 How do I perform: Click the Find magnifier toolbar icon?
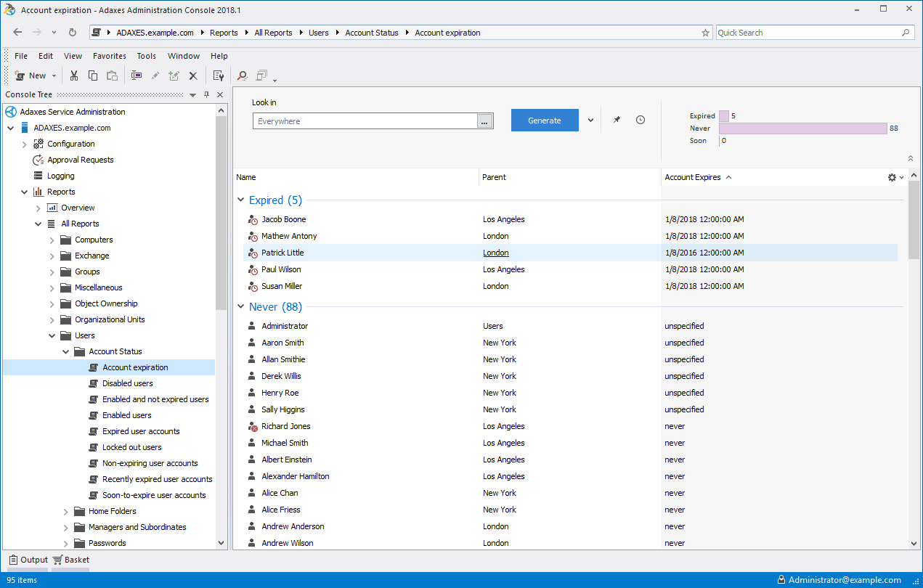[x=242, y=75]
